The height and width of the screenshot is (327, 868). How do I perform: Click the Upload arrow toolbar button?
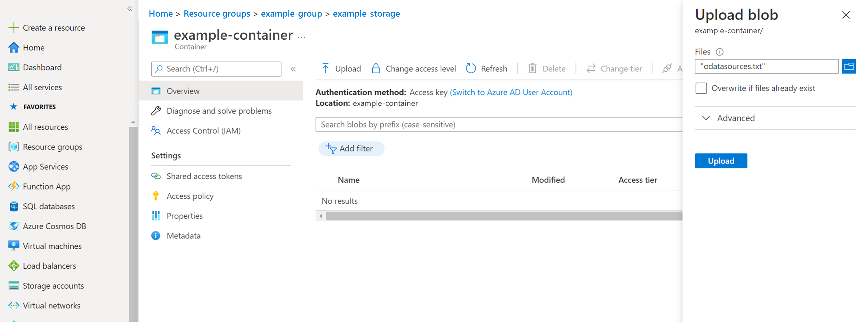point(341,69)
